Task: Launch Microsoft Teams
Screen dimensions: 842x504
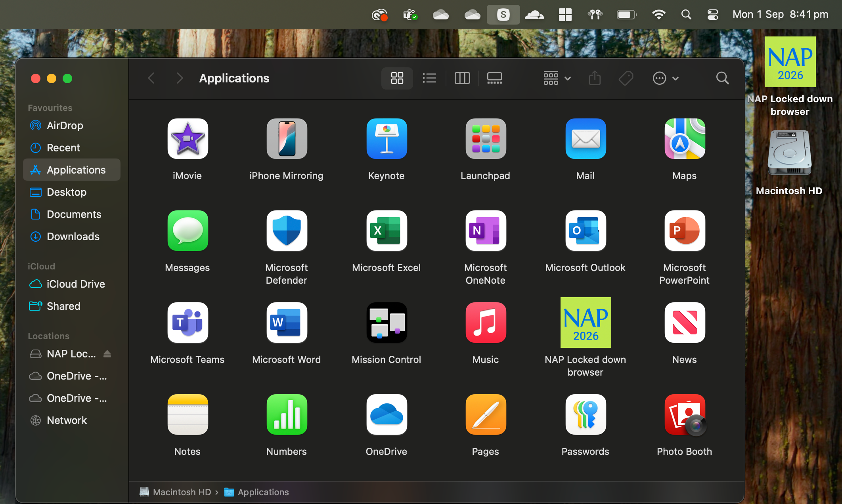Action: click(188, 323)
